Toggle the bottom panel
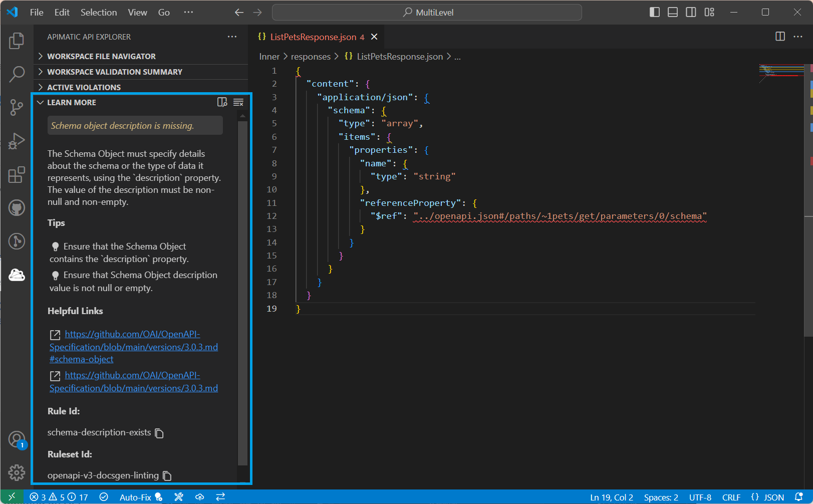 tap(673, 12)
